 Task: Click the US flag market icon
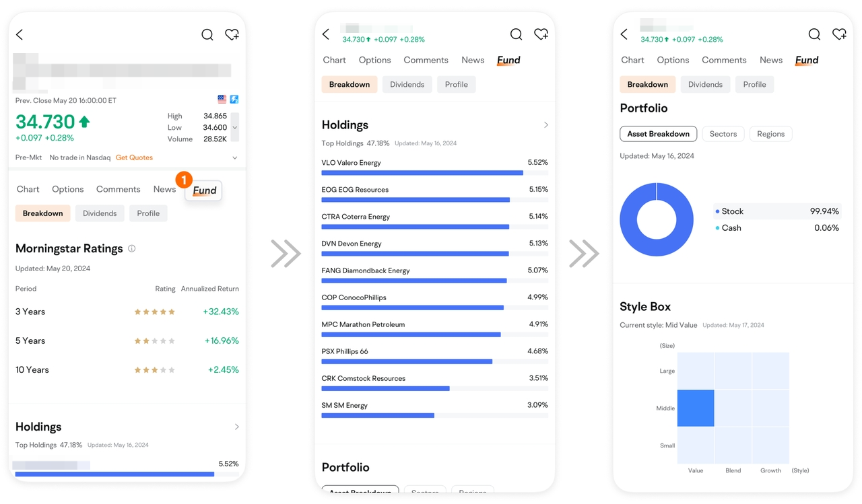pos(222,99)
